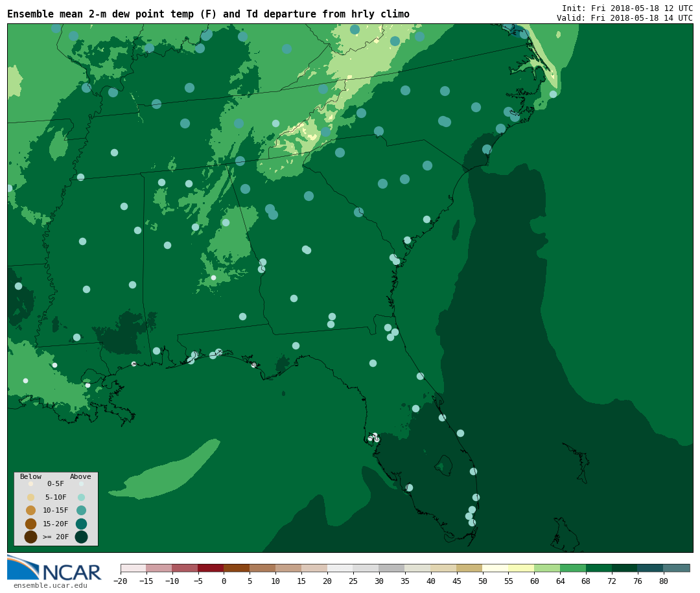Click the 'Below' legend heading
700x593 pixels.
[x=31, y=476]
